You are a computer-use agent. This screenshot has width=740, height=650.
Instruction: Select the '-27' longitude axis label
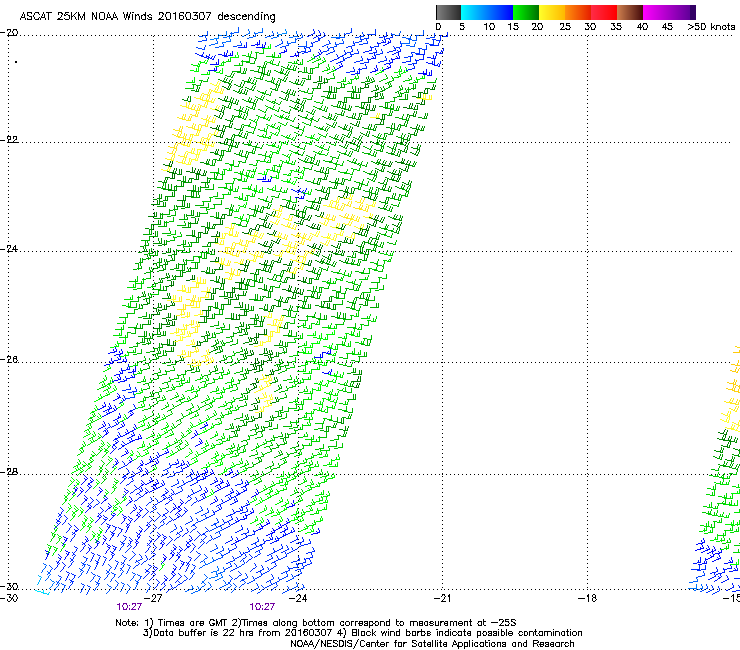click(x=153, y=598)
